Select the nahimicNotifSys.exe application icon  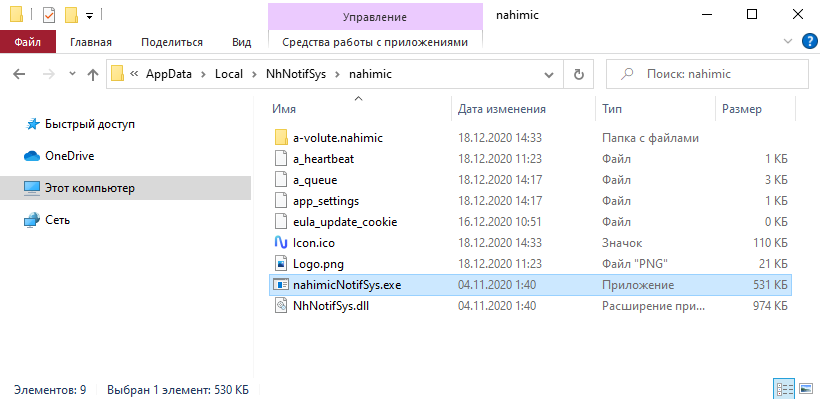tap(281, 285)
